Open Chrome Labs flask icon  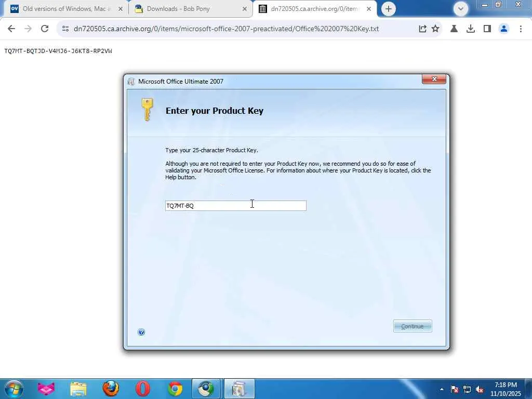(454, 29)
